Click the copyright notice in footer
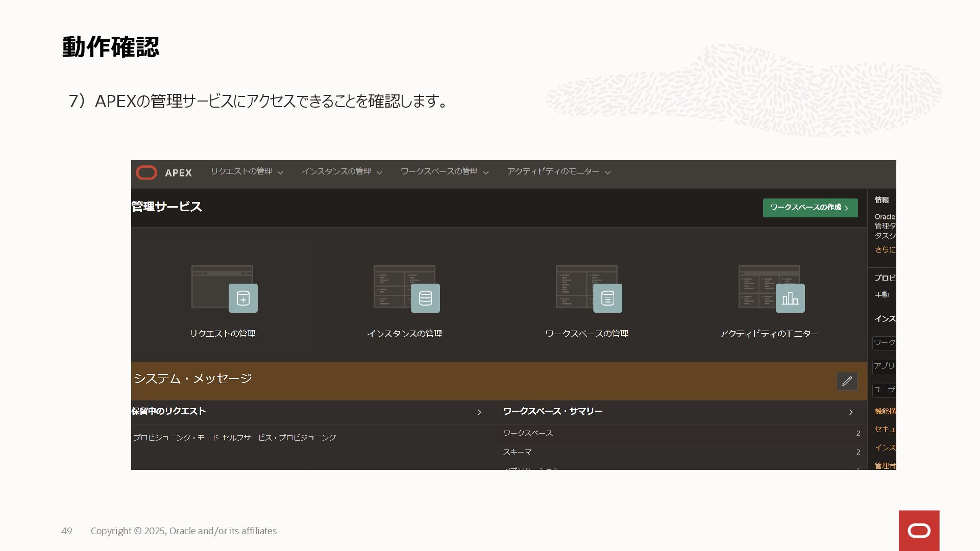The height and width of the screenshot is (551, 980). (x=184, y=531)
